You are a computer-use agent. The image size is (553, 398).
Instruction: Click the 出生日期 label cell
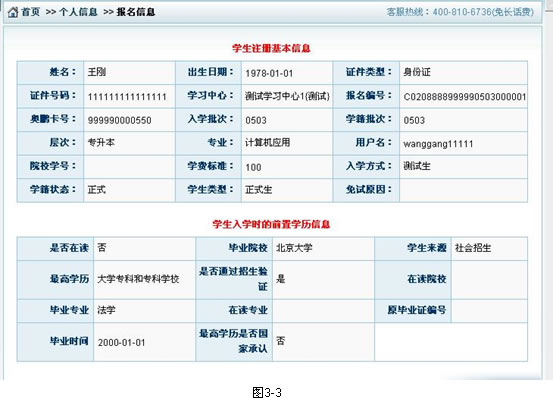[x=208, y=72]
